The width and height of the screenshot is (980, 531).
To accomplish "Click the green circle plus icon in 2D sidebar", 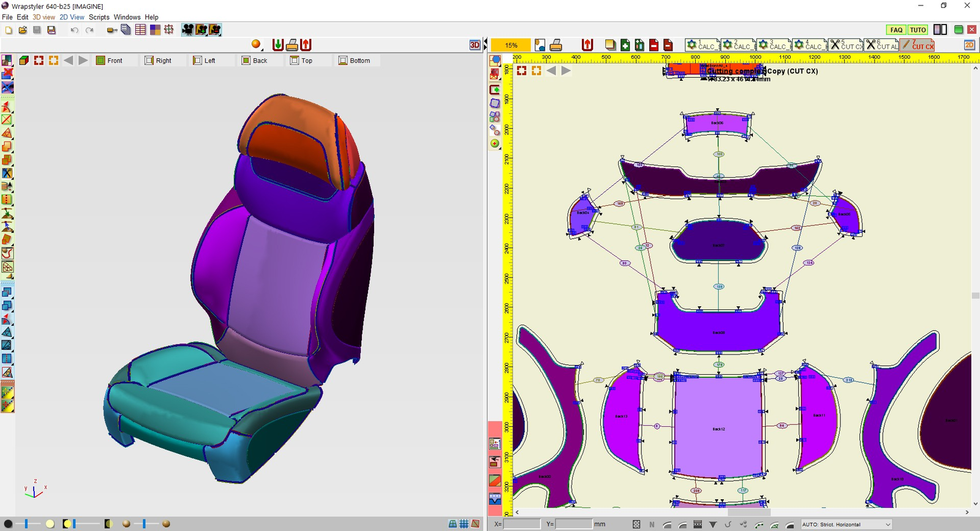I will [495, 143].
